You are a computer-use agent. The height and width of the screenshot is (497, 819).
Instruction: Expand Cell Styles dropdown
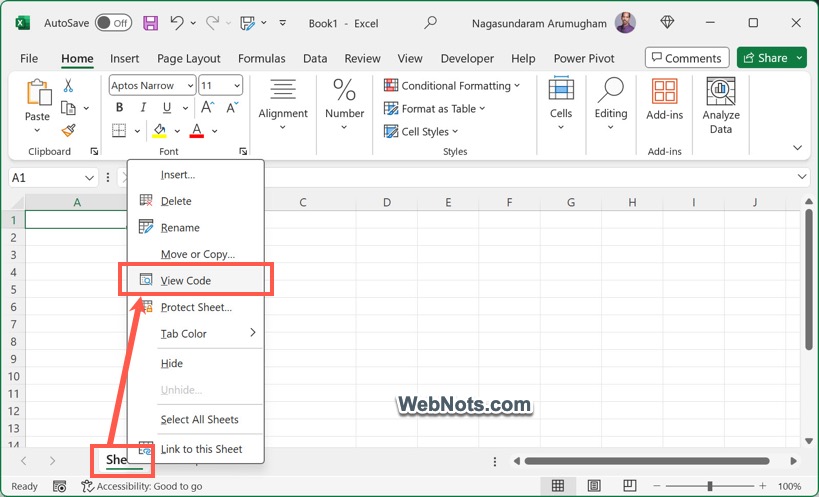point(455,132)
